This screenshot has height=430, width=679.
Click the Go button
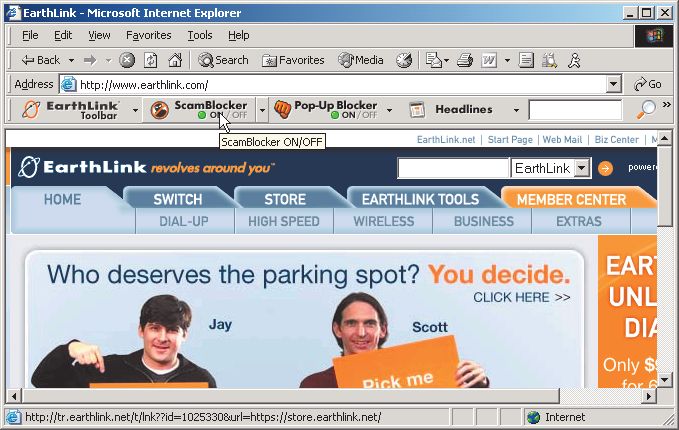648,84
